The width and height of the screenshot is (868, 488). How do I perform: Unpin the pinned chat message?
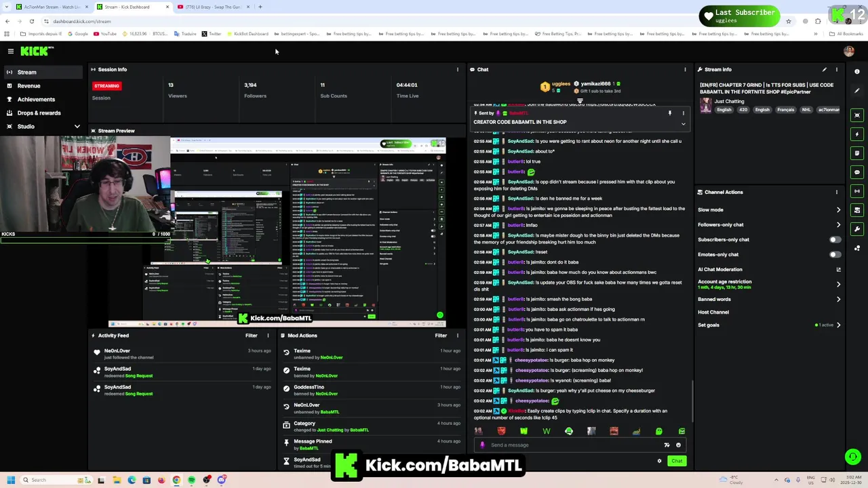coord(669,113)
